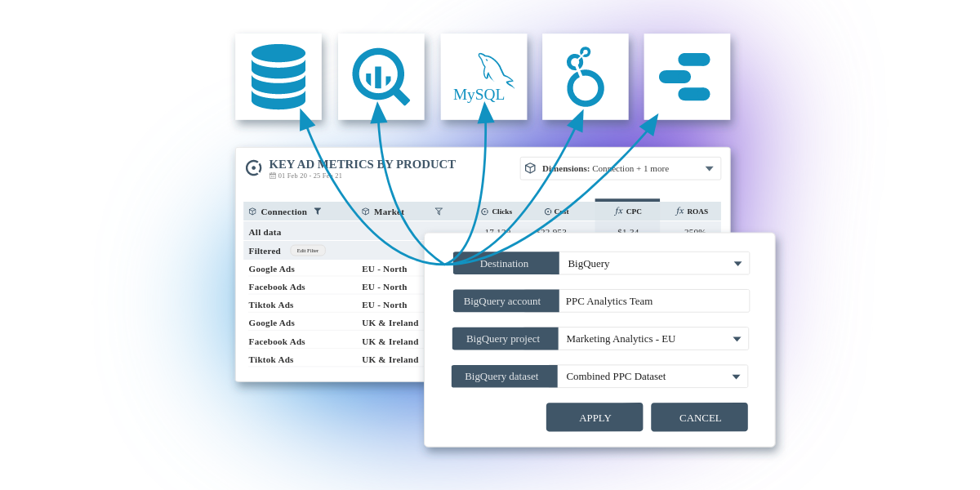
Task: Select Tiktok Ads in the EU - North row
Action: click(271, 305)
